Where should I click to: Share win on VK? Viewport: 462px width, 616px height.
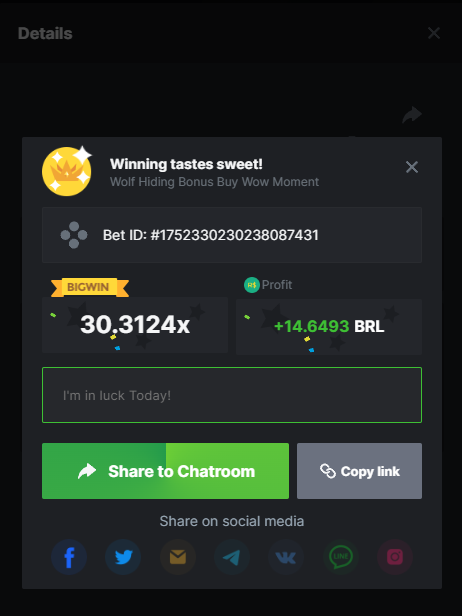coord(286,557)
